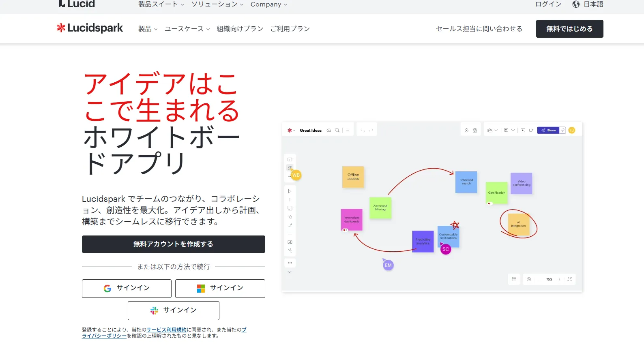Click the accessibility icon left of the zoom controls
Viewport: 644px width, 351px height.
tap(529, 279)
